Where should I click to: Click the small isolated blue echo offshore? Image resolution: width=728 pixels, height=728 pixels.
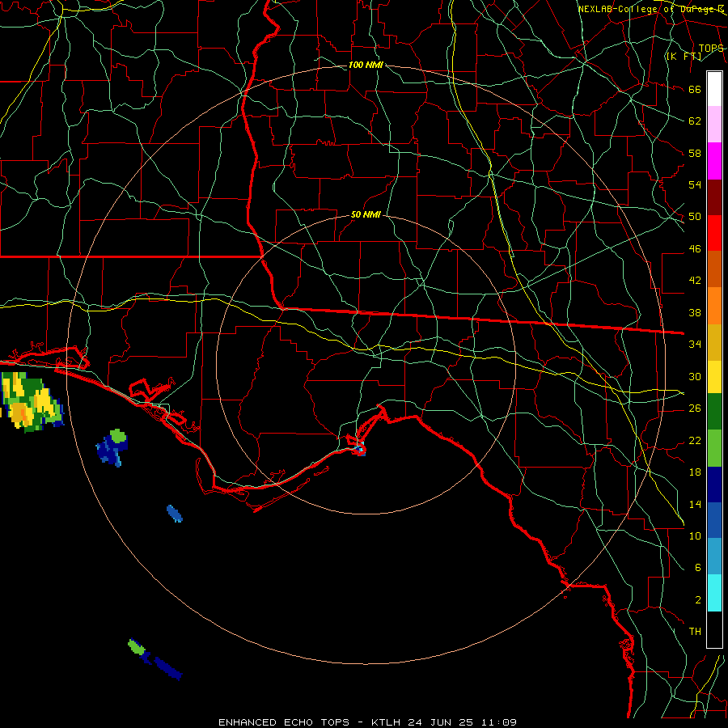point(175,514)
